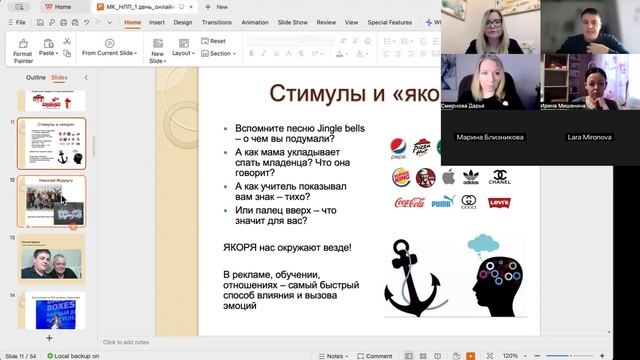Click the Layout icon

(184, 43)
